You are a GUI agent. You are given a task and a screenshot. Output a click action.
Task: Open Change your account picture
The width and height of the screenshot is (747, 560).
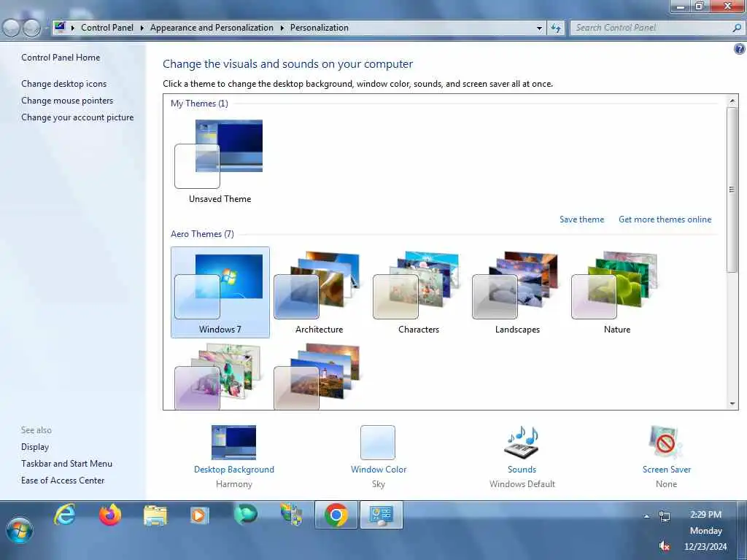pos(77,117)
